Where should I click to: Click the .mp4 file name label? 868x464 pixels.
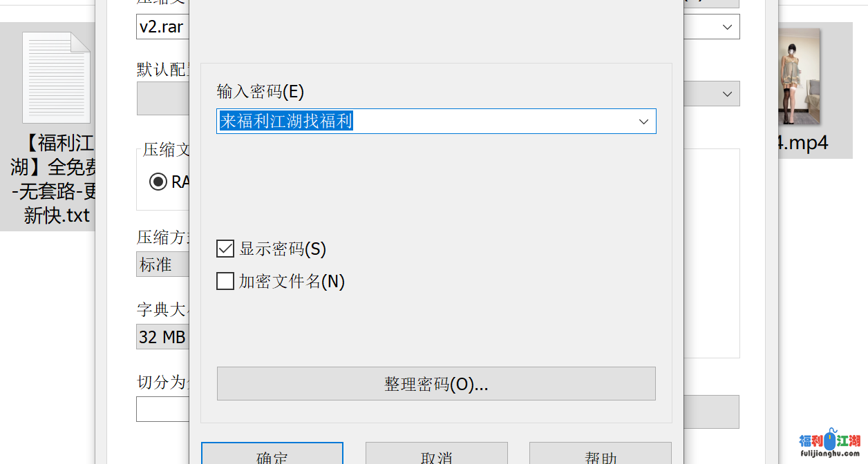coord(805,142)
